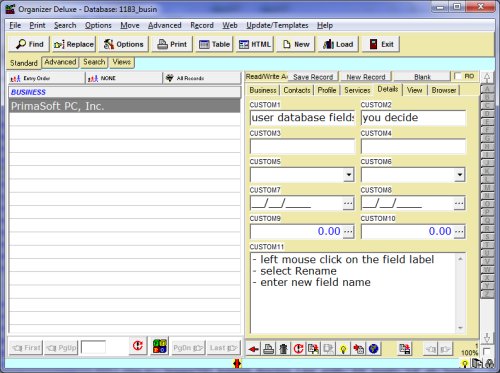Switch to the View tab

pos(414,90)
